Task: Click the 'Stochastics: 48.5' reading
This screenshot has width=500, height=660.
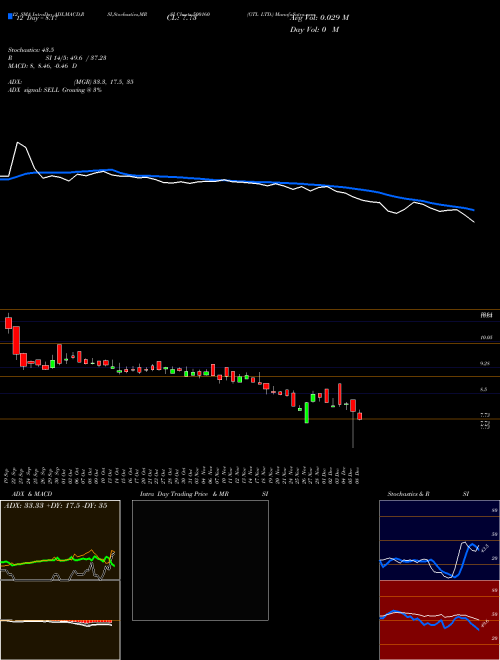Action: tap(31, 50)
